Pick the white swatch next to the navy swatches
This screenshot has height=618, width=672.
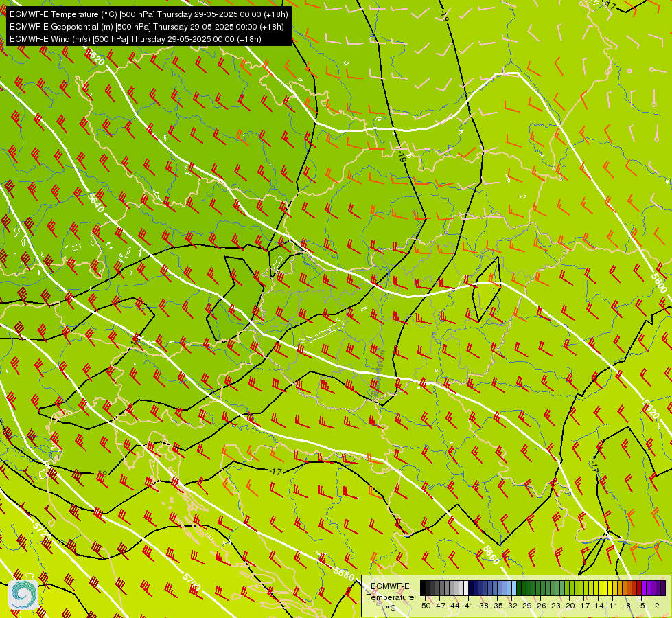(x=466, y=588)
